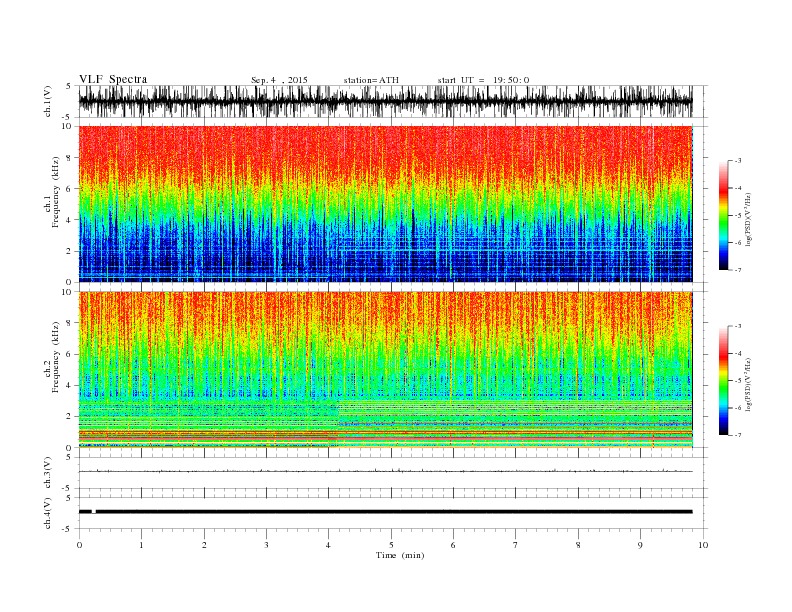The height and width of the screenshot is (612, 792).
Task: Click the ch.2 spectrogram color scale bar
Action: pos(724,381)
